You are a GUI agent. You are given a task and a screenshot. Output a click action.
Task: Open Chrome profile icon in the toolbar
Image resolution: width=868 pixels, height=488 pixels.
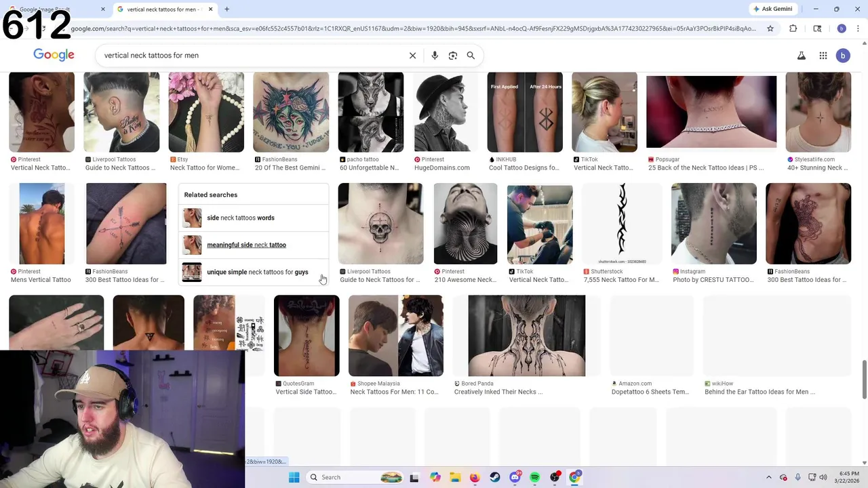[842, 28]
